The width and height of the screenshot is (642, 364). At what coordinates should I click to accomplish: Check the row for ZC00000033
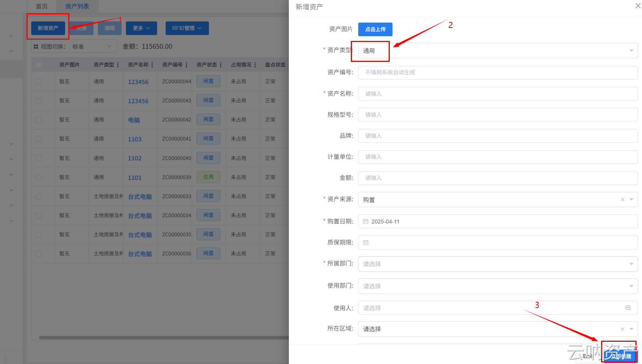(x=39, y=196)
